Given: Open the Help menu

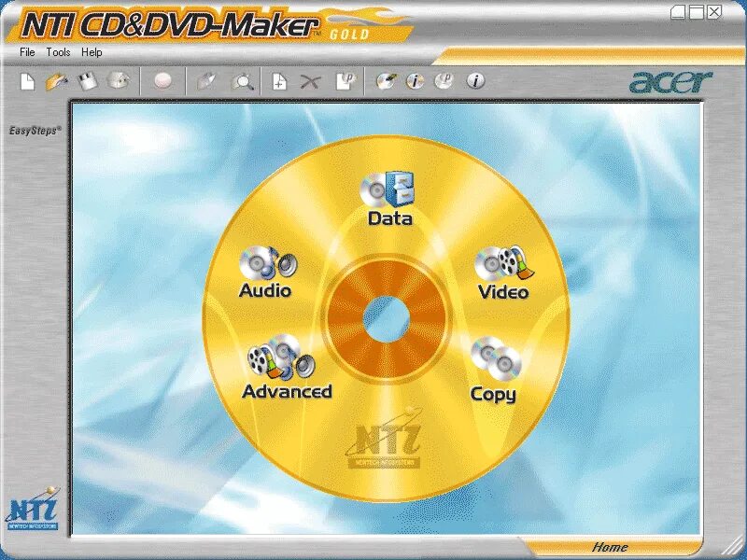Looking at the screenshot, I should pos(92,52).
